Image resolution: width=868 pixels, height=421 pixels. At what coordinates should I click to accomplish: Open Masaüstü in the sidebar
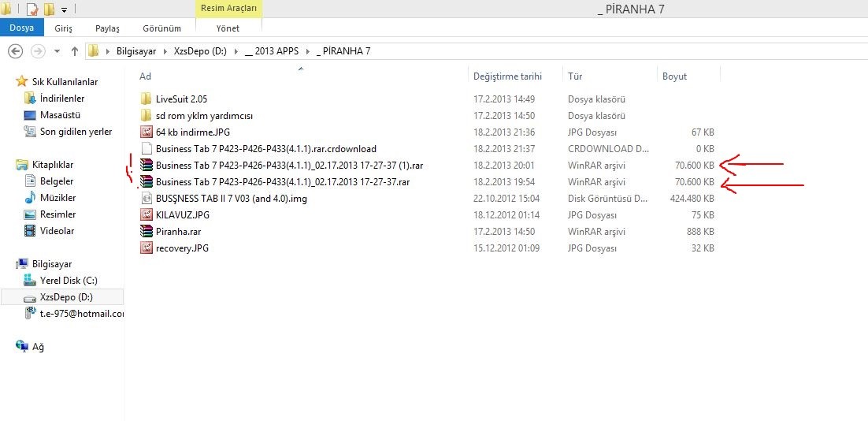pos(61,115)
